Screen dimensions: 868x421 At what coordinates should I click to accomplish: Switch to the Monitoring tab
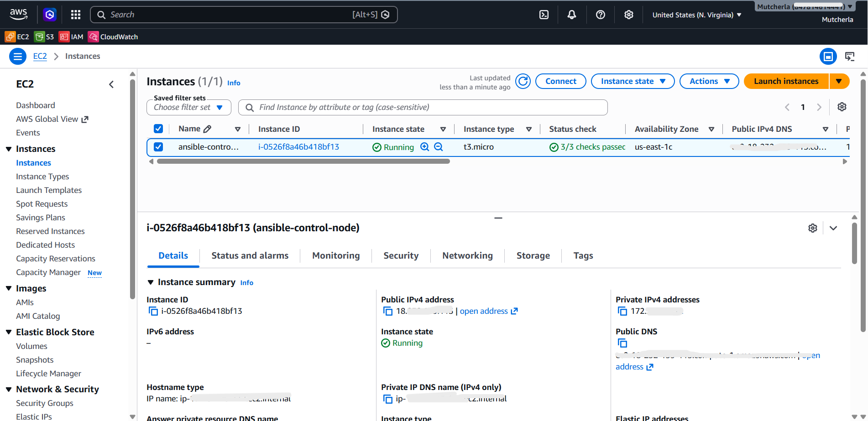(x=336, y=256)
